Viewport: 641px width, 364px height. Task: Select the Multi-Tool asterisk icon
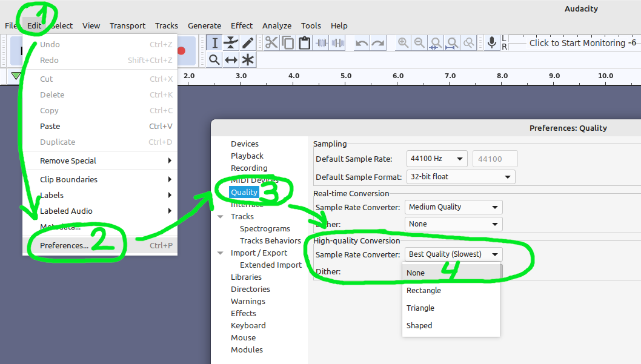(x=248, y=59)
